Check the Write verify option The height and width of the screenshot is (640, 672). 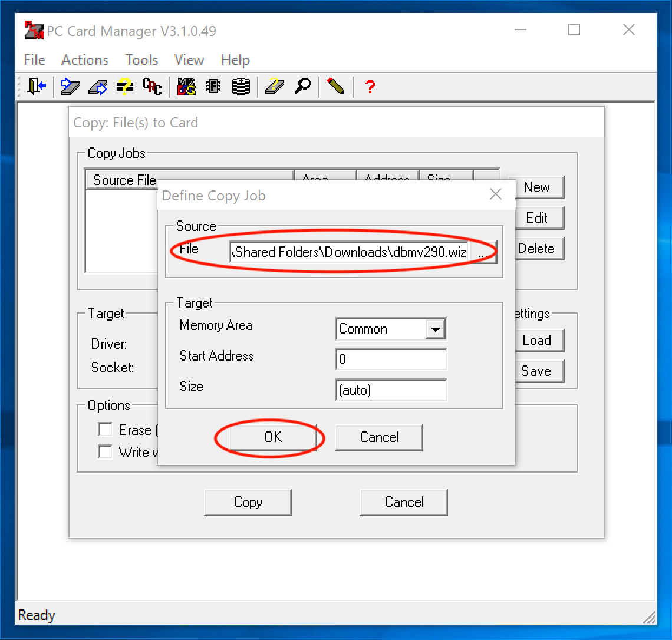[105, 451]
